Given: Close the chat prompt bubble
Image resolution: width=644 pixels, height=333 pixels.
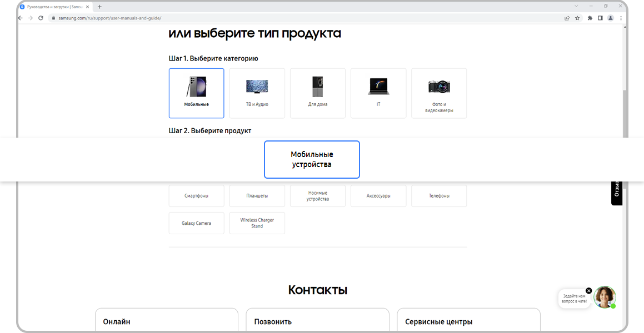Looking at the screenshot, I should (588, 290).
